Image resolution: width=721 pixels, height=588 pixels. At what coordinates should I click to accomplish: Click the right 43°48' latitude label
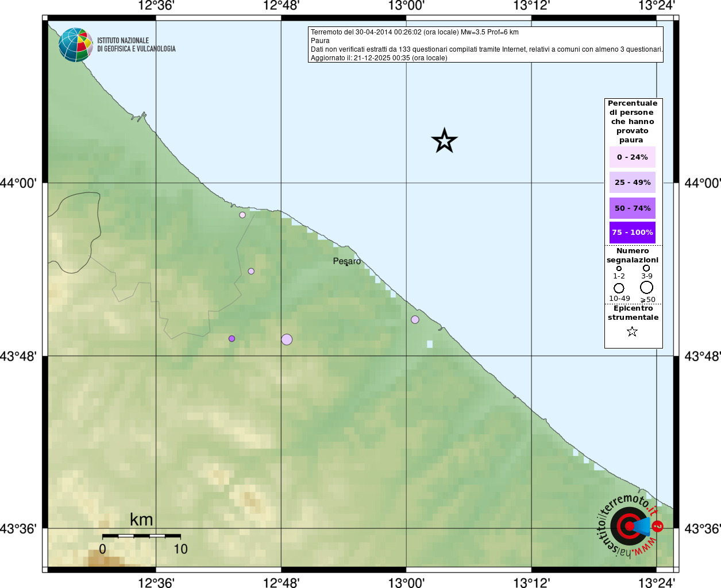click(703, 356)
